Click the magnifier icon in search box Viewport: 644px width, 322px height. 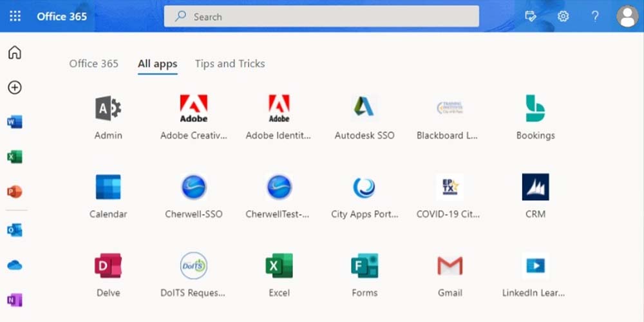point(180,17)
